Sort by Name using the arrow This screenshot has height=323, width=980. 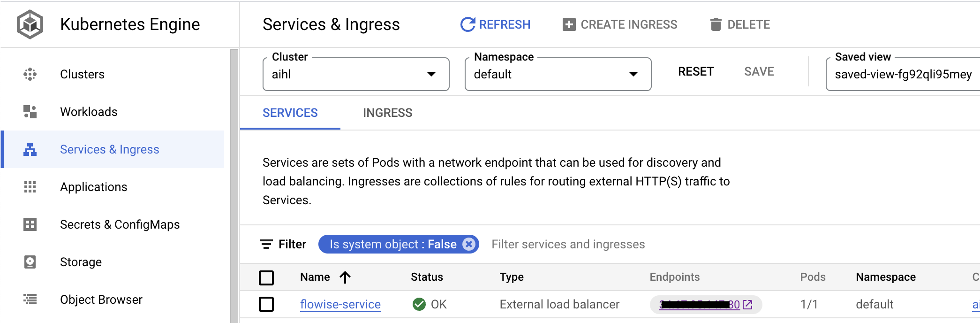pos(345,277)
